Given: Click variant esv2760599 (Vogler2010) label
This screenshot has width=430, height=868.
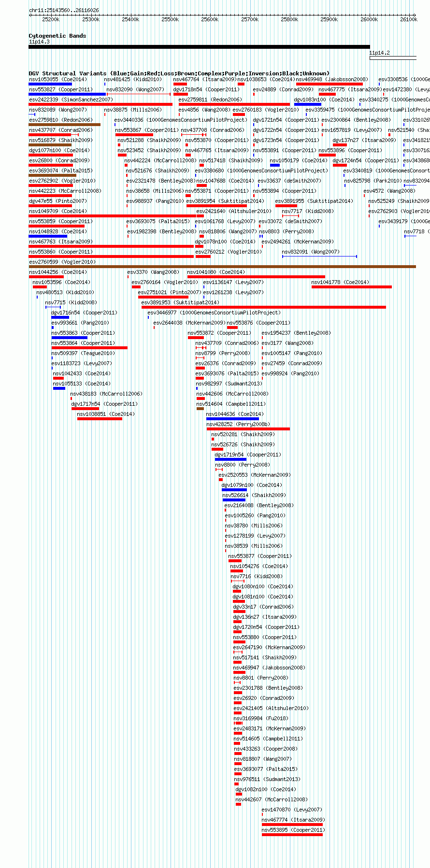Looking at the screenshot, I should 62,262.
